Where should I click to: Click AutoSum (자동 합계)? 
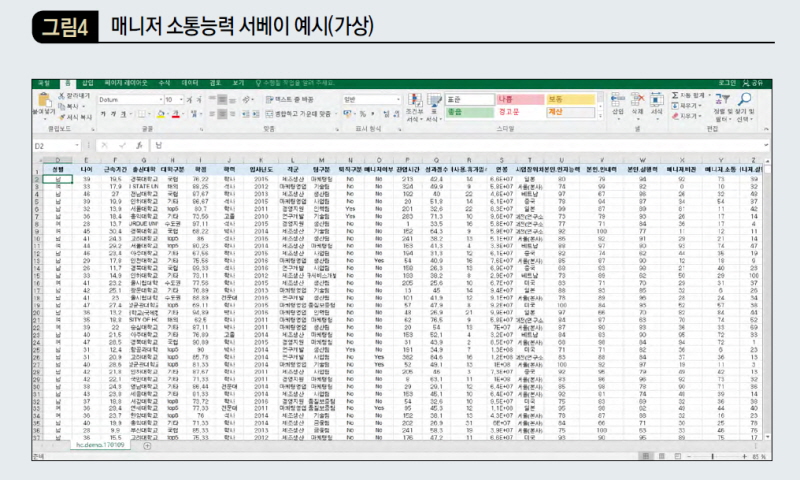[x=688, y=95]
